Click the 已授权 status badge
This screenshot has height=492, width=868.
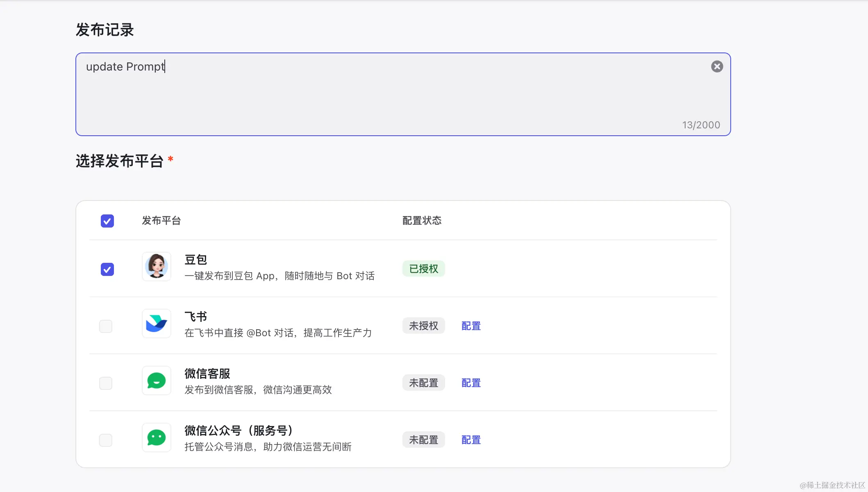(423, 269)
